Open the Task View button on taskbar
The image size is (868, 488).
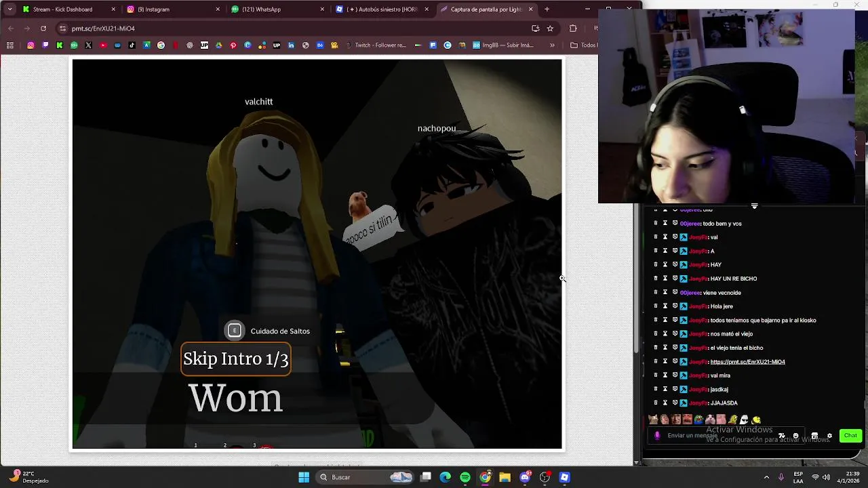[426, 477]
